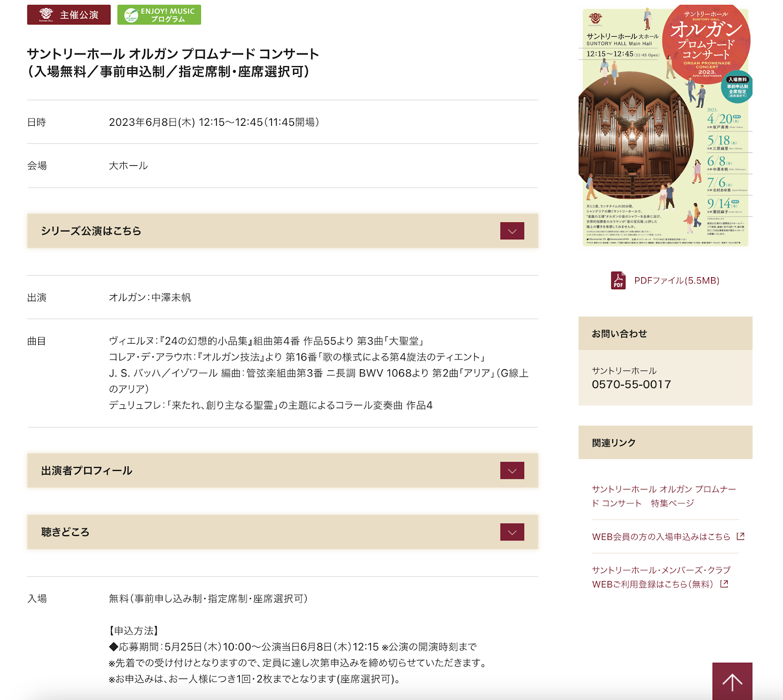Screen dimensions: 783x700
Task: Click the 曲目 row label
Action: (x=37, y=341)
